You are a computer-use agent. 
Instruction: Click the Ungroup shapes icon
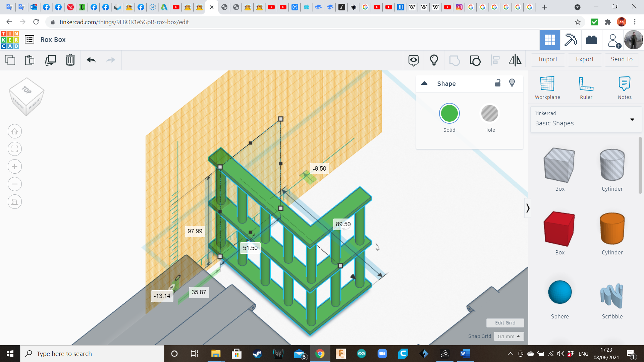(475, 60)
